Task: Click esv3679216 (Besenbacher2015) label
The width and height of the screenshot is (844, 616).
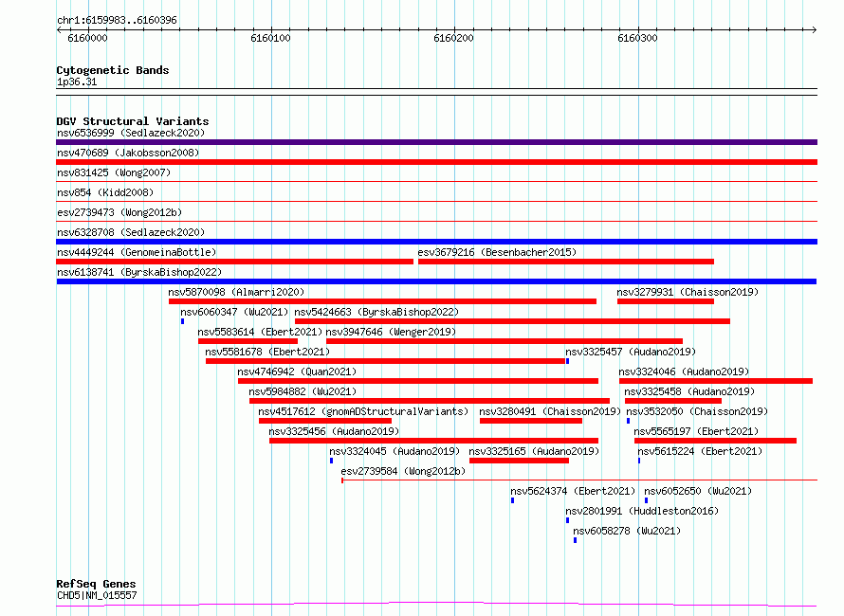Action: pyautogui.click(x=497, y=252)
